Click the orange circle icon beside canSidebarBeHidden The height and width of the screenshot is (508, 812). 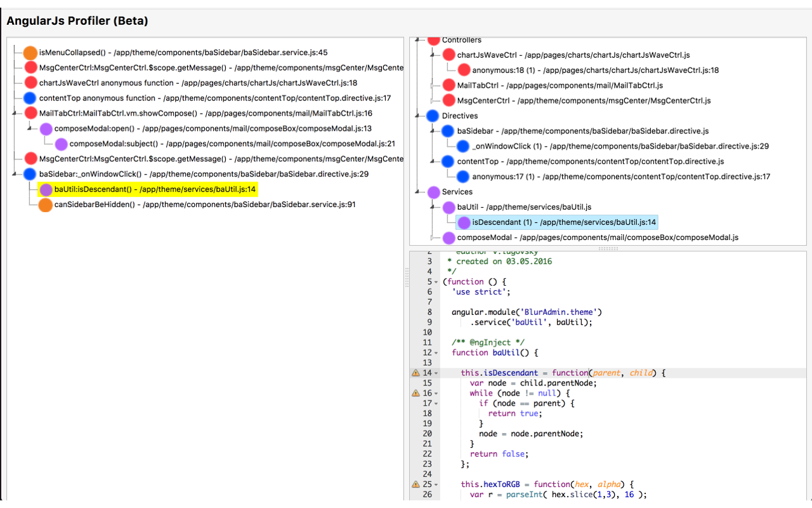pyautogui.click(x=45, y=204)
